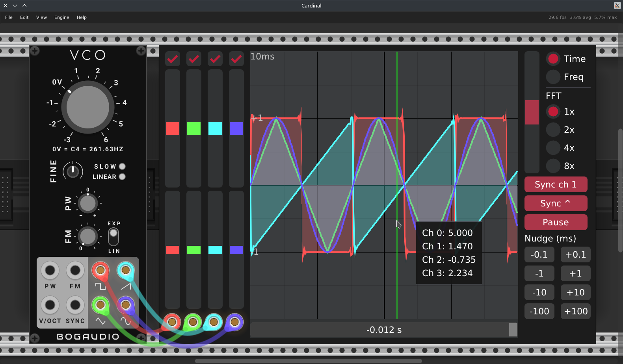This screenshot has width=623, height=364.
Task: Toggle the red channel checkbox
Action: (x=173, y=59)
